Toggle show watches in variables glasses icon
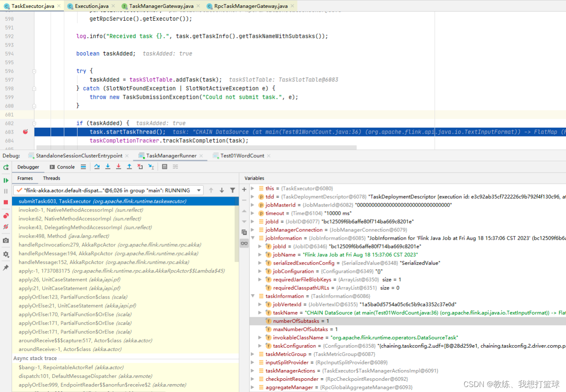Screen dimensions: 566x392 [x=244, y=243]
